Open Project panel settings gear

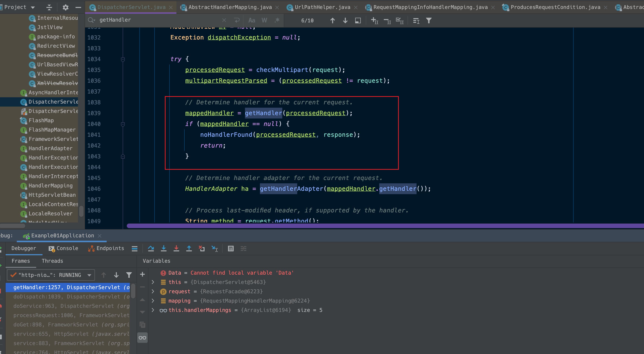[x=65, y=7]
